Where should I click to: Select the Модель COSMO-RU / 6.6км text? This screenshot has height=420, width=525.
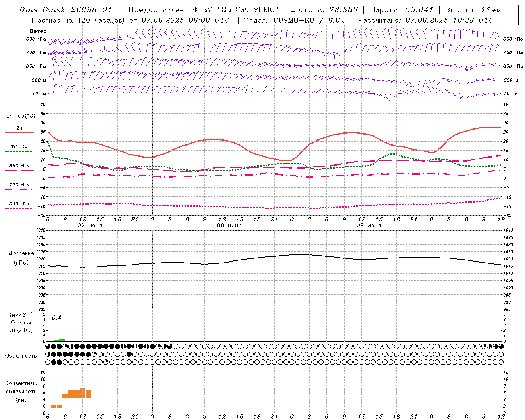(296, 20)
